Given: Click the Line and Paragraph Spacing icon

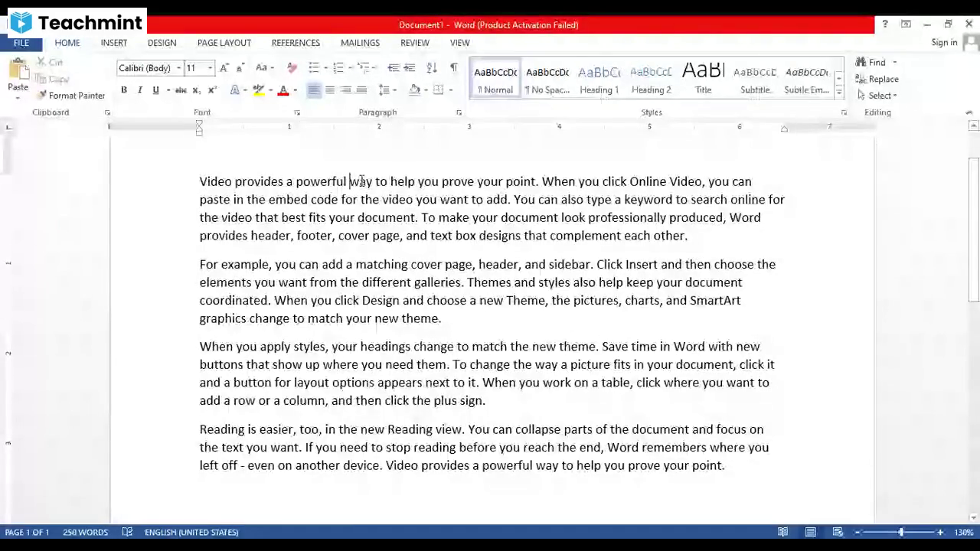Looking at the screenshot, I should (384, 90).
